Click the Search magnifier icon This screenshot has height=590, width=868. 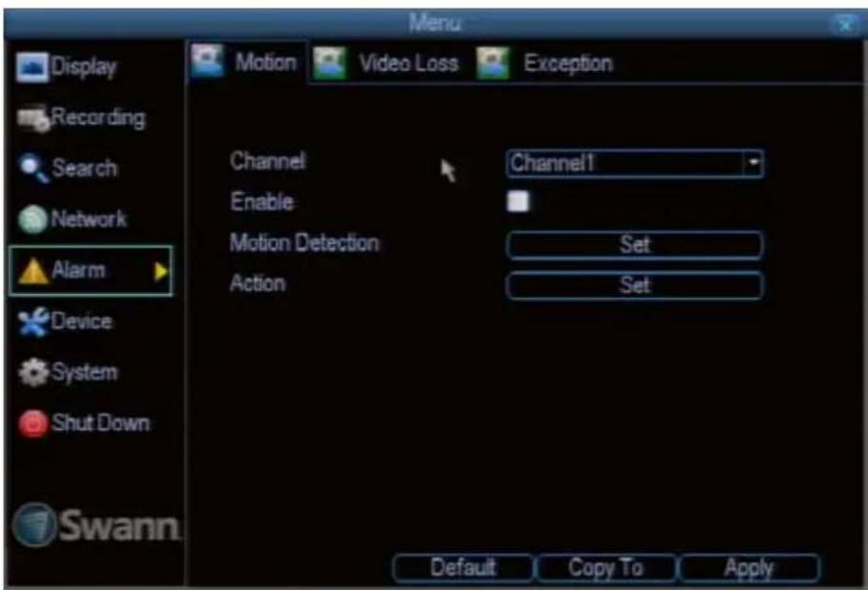(x=33, y=168)
